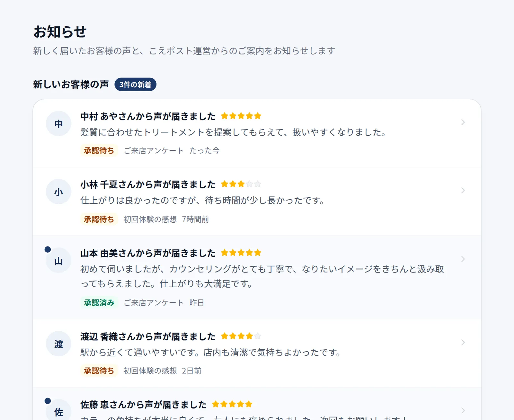Open 佐藤 恵's review via chevron arrow

tap(463, 410)
